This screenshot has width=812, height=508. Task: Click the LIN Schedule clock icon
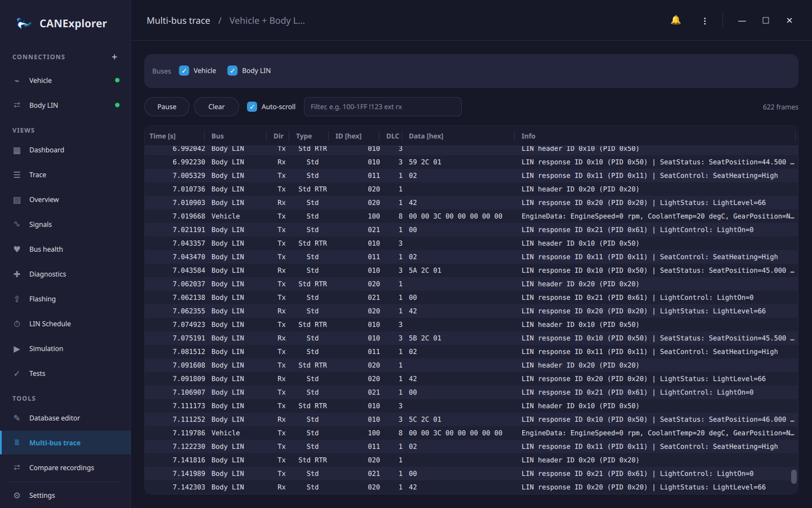[x=17, y=324]
